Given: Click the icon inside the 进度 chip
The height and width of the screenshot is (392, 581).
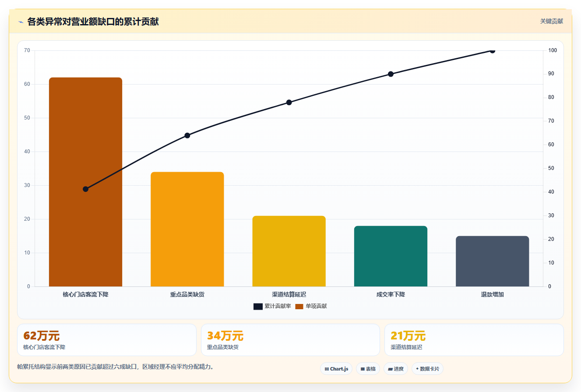Looking at the screenshot, I should 390,369.
